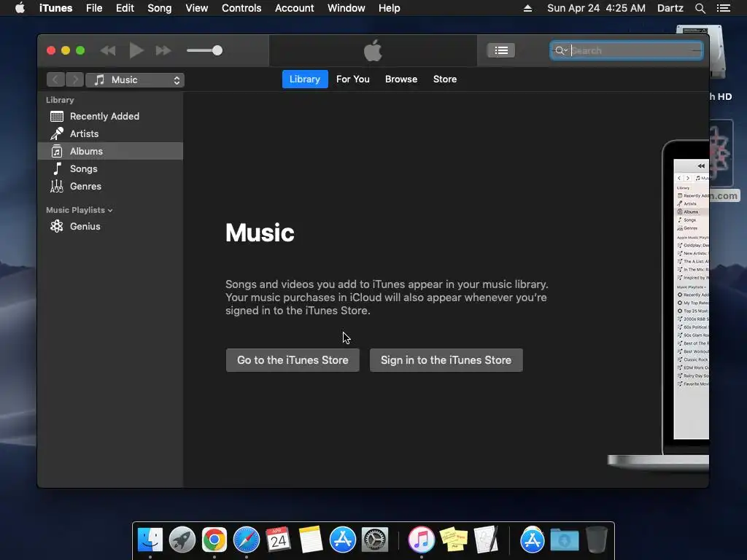Launch Safari from the Dock
Screen dimensions: 747x560
tap(247, 540)
